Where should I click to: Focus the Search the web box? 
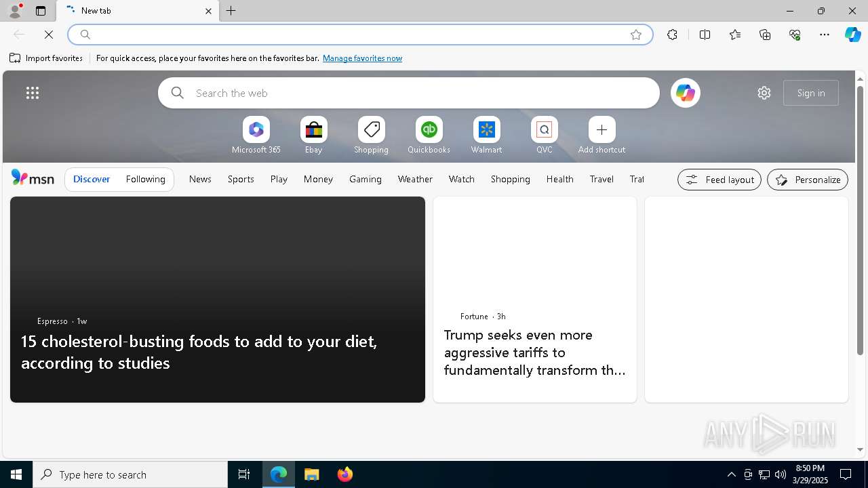(409, 93)
